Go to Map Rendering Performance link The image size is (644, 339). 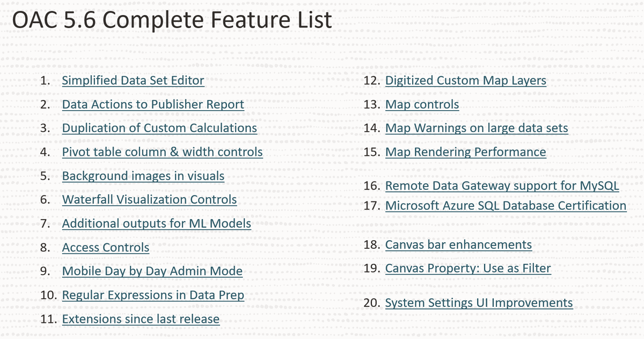click(466, 152)
